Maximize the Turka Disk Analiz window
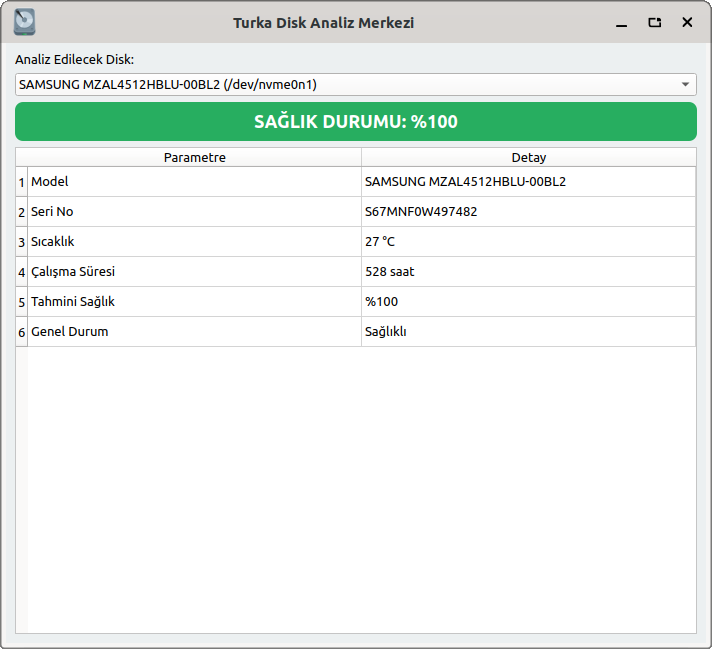Viewport: 712px width, 649px height. [655, 22]
